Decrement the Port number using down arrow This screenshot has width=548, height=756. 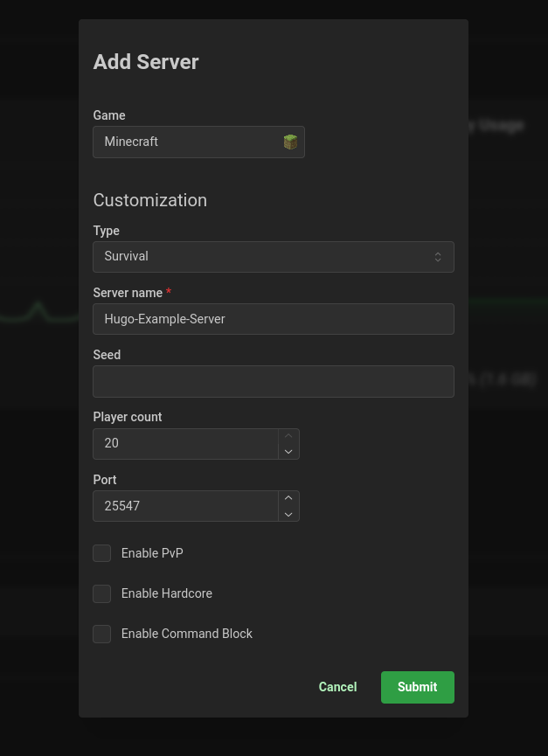[288, 515]
